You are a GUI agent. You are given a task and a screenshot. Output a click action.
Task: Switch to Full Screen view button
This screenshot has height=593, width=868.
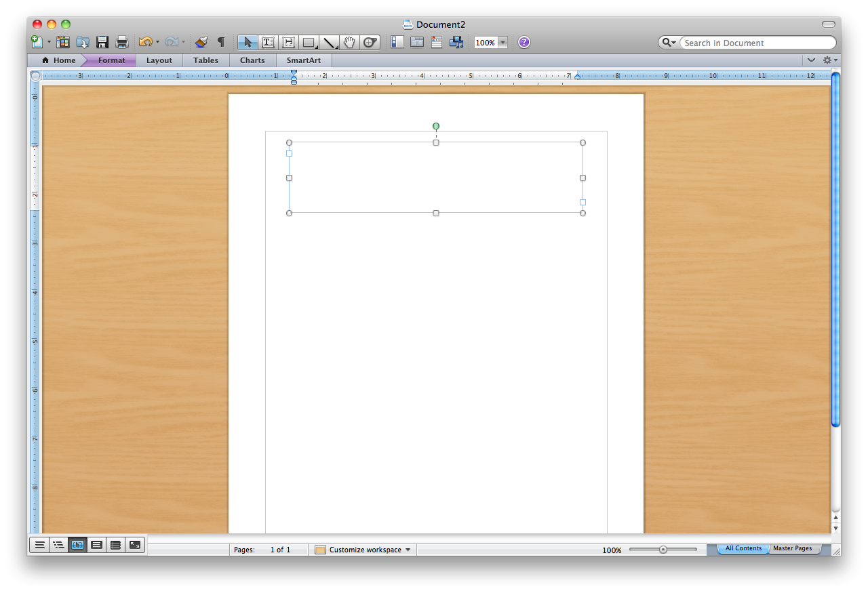(x=135, y=544)
